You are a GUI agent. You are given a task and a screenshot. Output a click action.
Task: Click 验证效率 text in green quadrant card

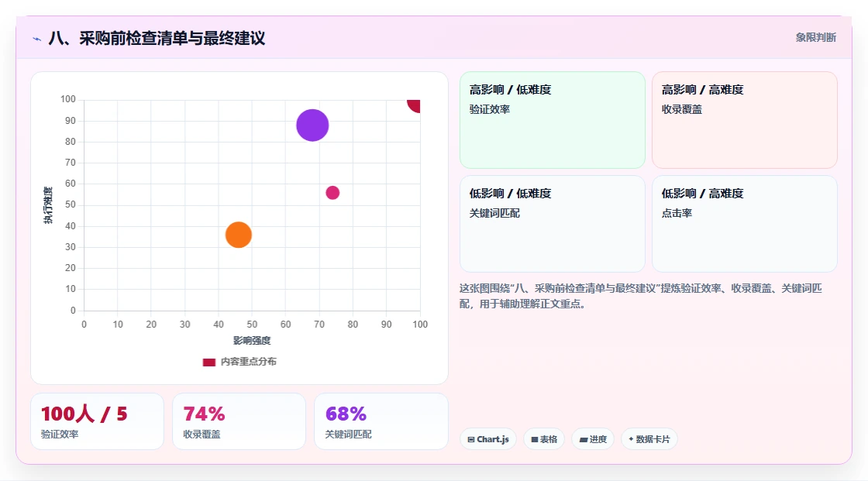click(x=490, y=109)
